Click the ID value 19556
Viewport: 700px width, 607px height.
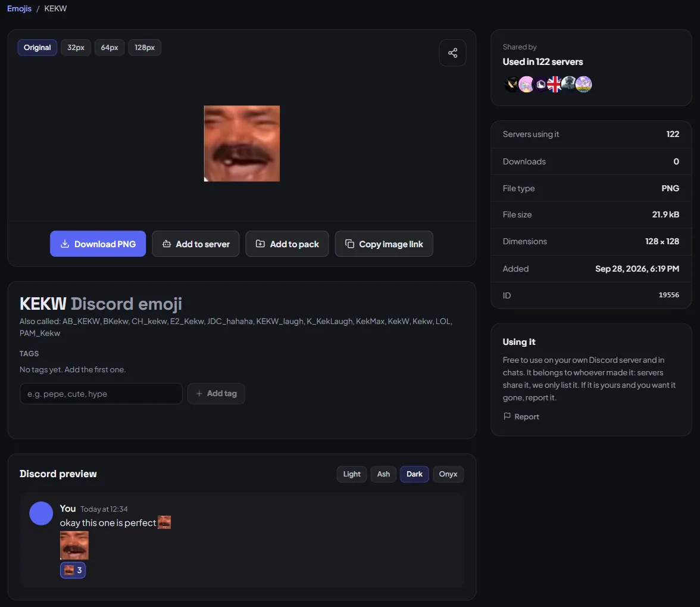point(669,295)
